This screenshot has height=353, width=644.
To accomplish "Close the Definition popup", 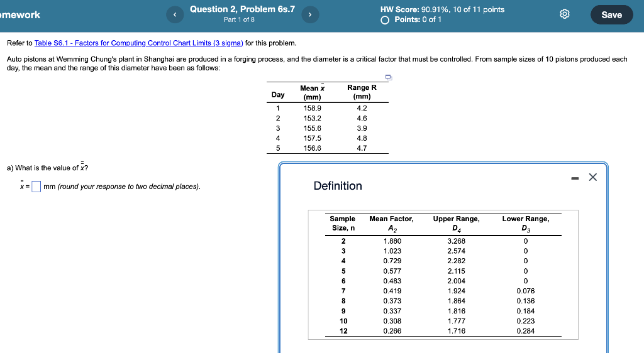I will tap(592, 177).
